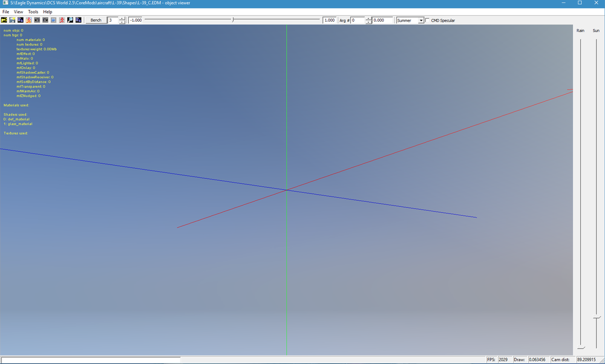Click the Bench count field showing 3
The height and width of the screenshot is (364, 605).
113,20
